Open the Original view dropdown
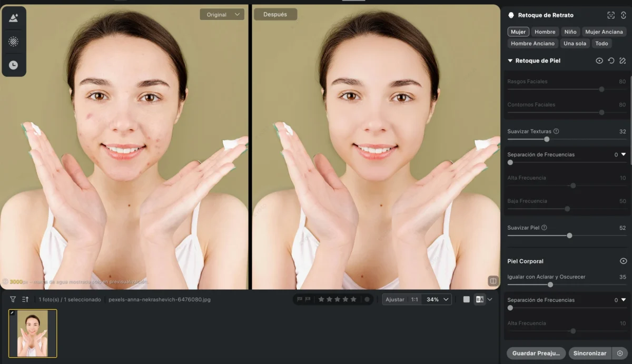 pos(222,15)
